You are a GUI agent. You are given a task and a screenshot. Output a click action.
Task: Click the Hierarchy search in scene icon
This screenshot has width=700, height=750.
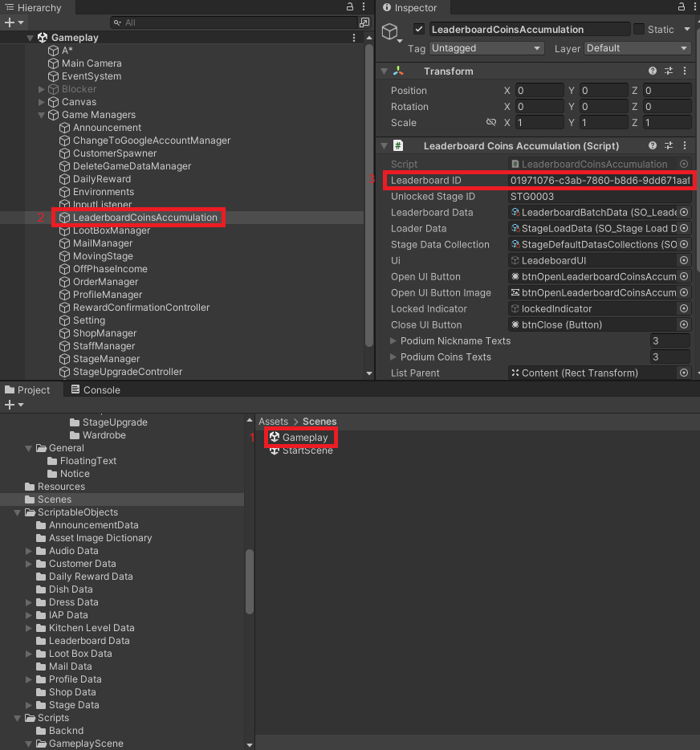click(x=364, y=23)
